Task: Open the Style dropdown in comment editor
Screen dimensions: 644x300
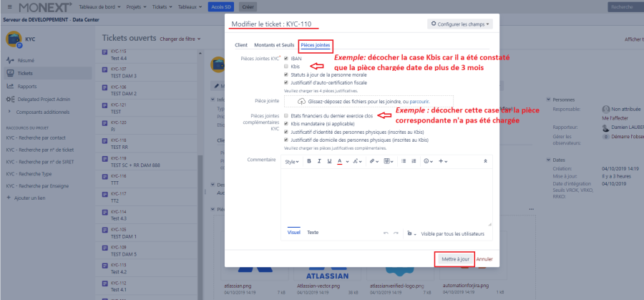Action: (292, 161)
